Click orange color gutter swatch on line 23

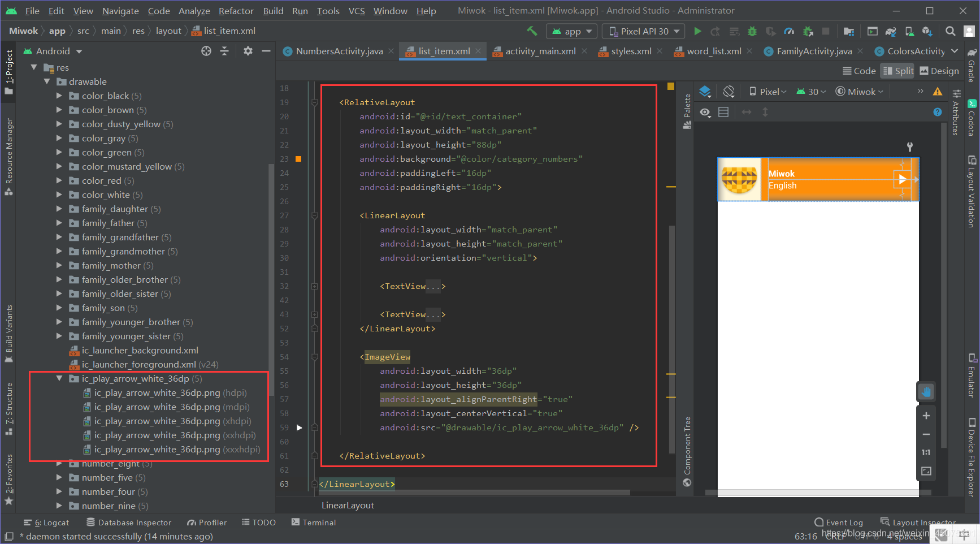click(298, 159)
